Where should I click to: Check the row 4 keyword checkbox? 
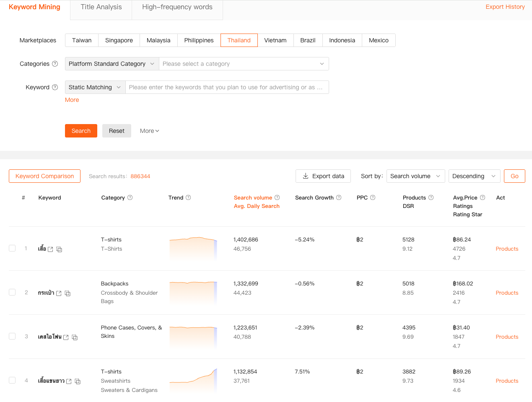[x=12, y=380]
